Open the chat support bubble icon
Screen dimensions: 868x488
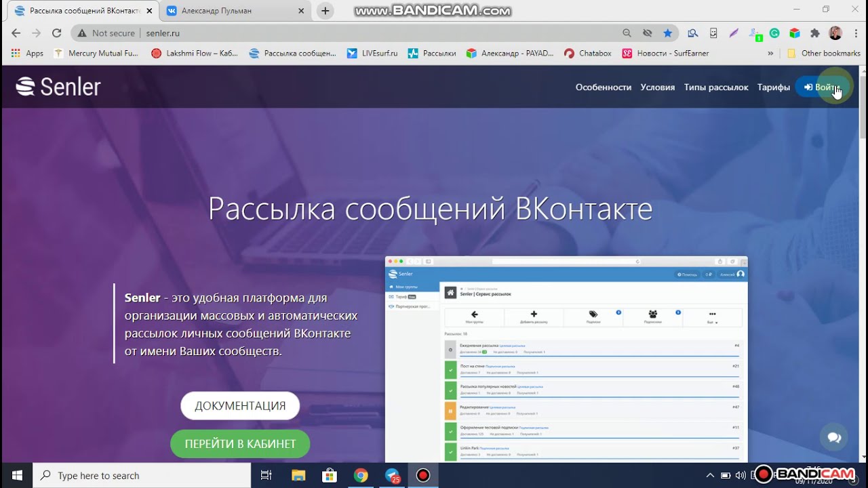tap(834, 438)
